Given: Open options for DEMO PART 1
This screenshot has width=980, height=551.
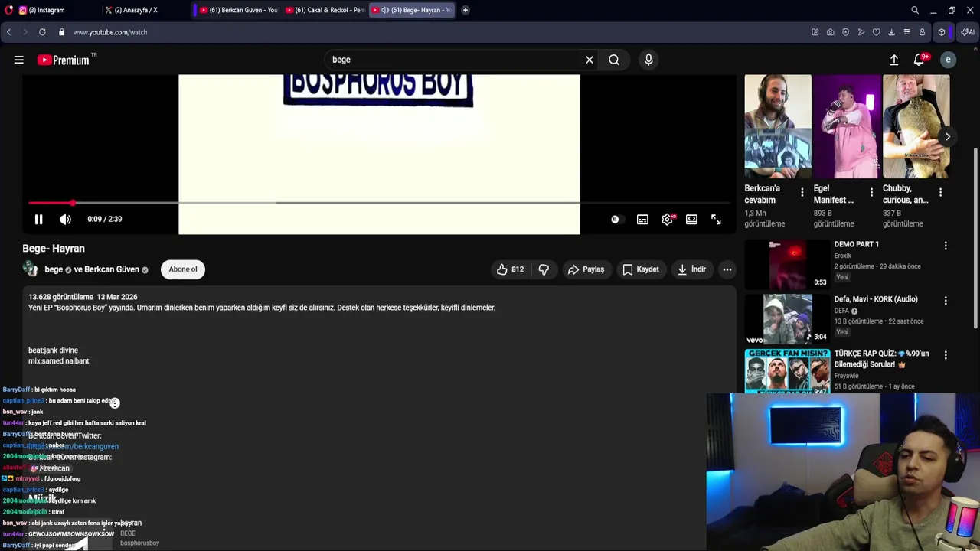Looking at the screenshot, I should 946,246.
